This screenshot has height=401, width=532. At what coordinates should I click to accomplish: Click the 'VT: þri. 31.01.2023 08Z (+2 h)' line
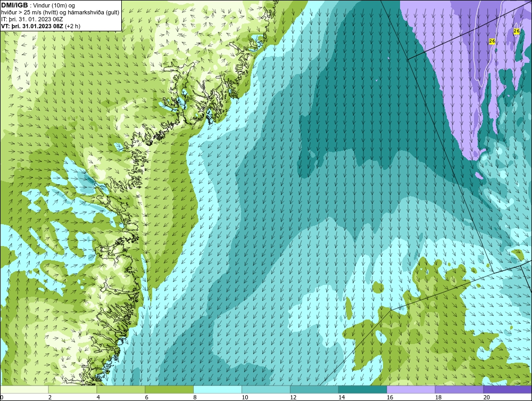[40, 26]
